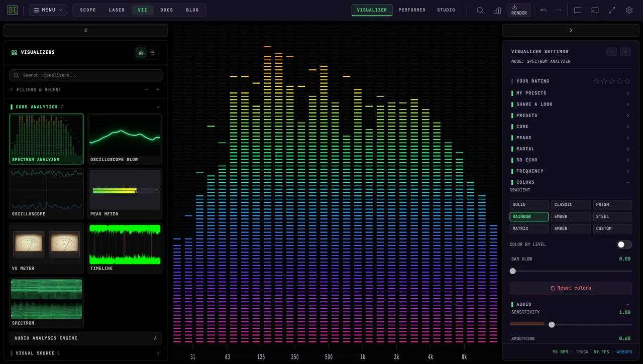This screenshot has width=643, height=364.
Task: Choose the Ember gradient
Action: coord(571,217)
